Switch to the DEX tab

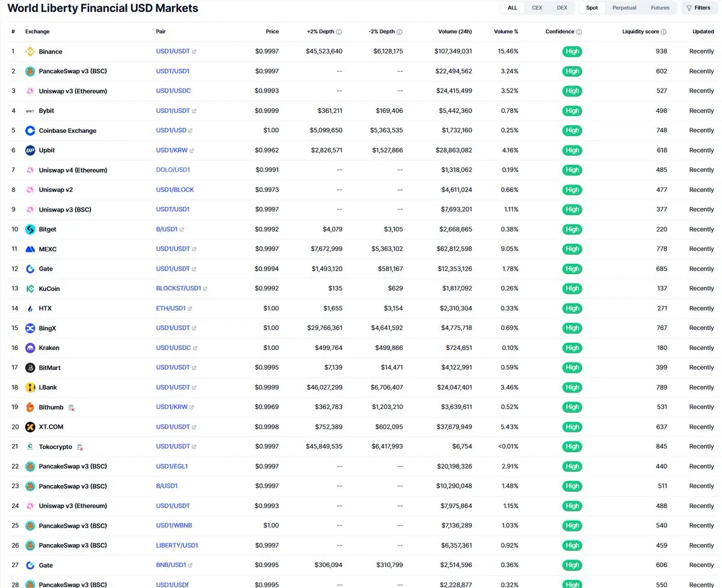click(562, 8)
